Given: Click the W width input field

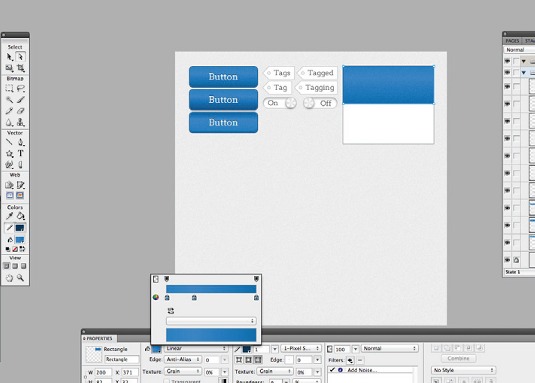Looking at the screenshot, I should point(103,372).
